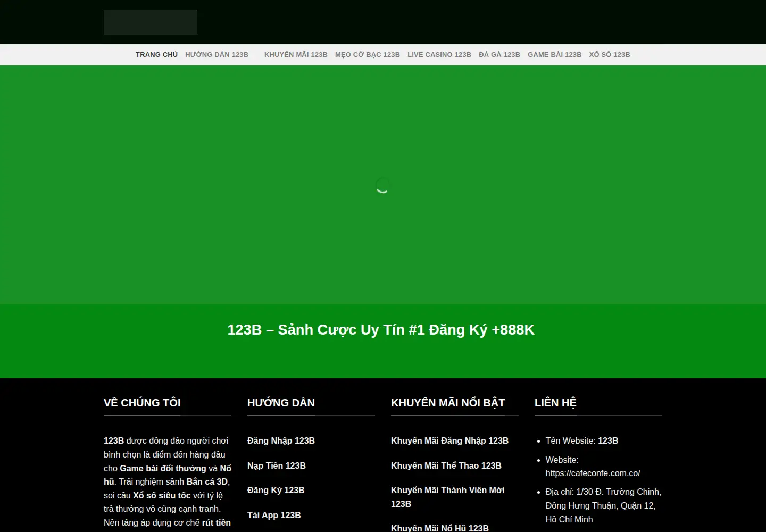This screenshot has width=766, height=532.
Task: Click the HƯỚNG DẪN footer heading
Action: pyautogui.click(x=281, y=403)
